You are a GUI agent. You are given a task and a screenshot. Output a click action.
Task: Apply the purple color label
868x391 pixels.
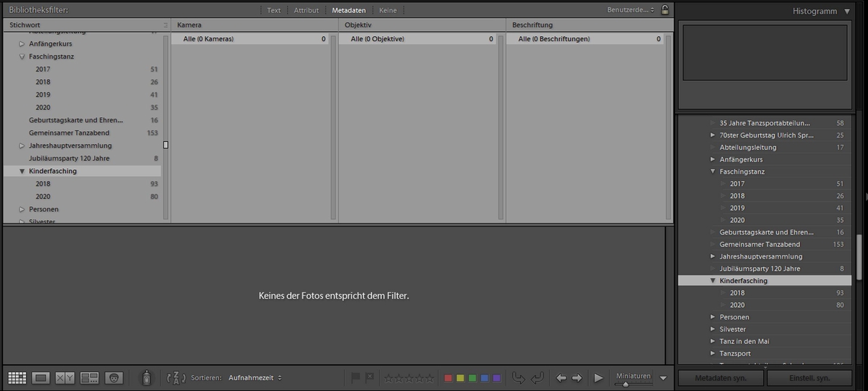496,378
